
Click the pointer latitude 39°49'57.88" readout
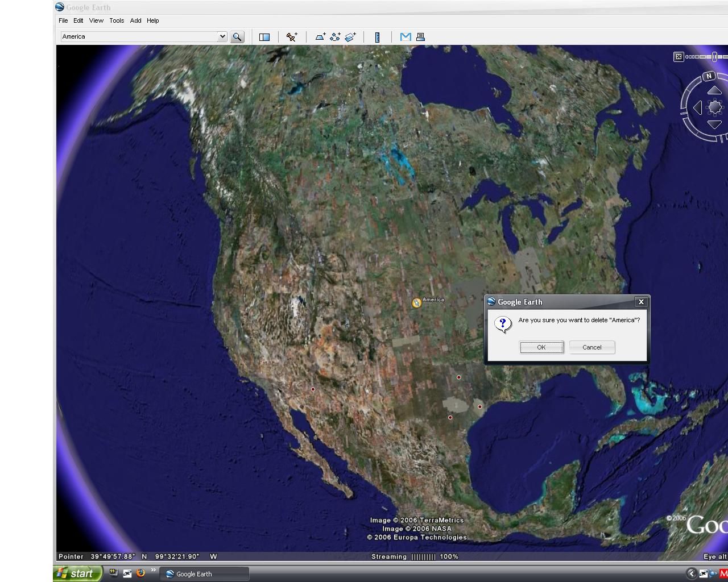click(x=113, y=556)
